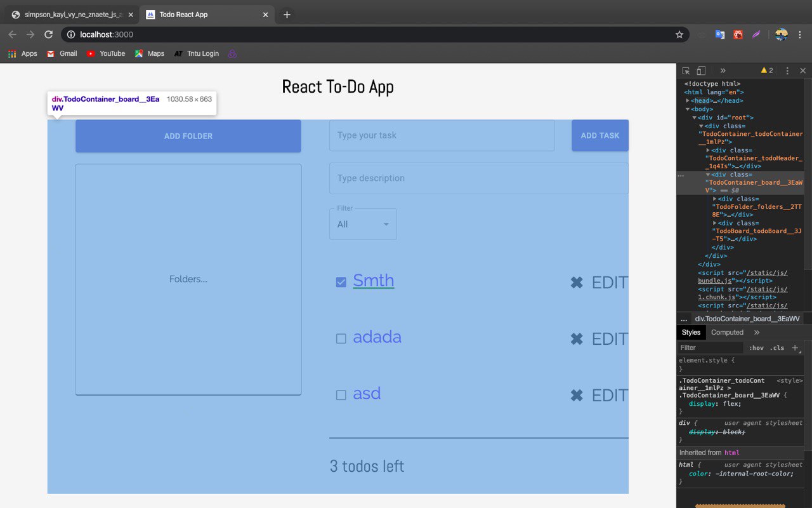Delete the asd todo with the X icon

(577, 396)
